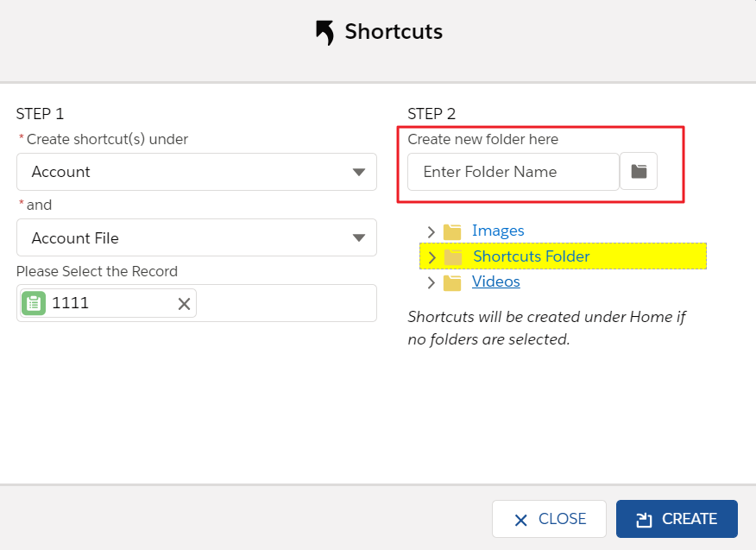Viewport: 756px width, 550px height.
Task: Click the Enter Folder Name field
Action: (x=513, y=172)
